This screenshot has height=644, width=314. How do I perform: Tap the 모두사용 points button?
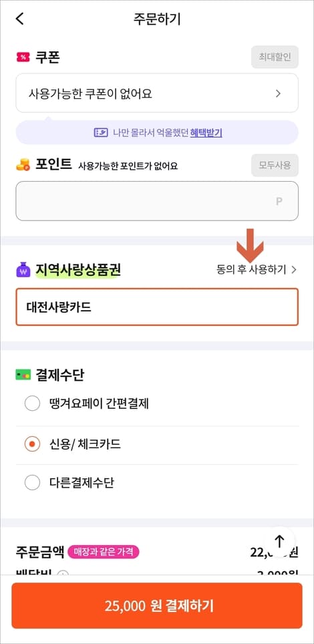275,166
